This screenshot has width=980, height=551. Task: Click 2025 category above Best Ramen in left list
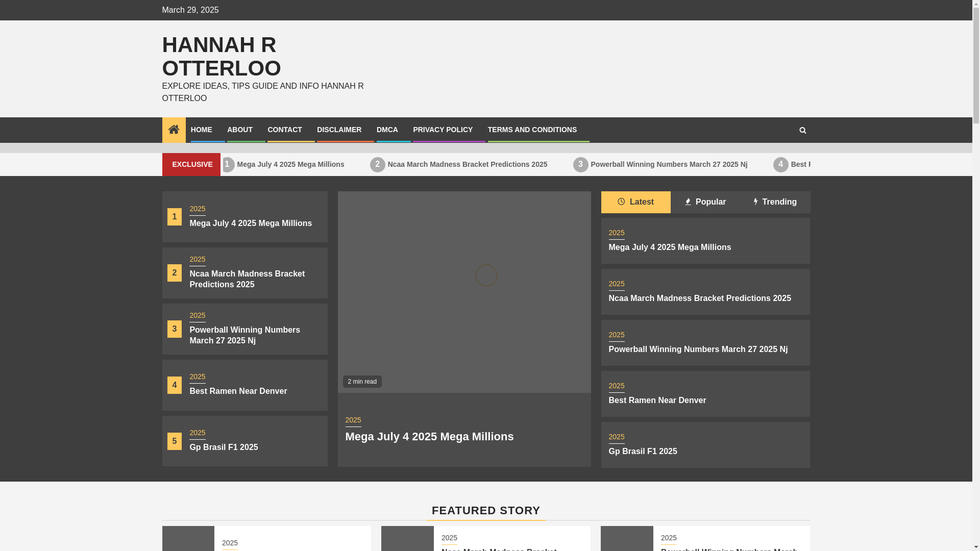pos(198,377)
